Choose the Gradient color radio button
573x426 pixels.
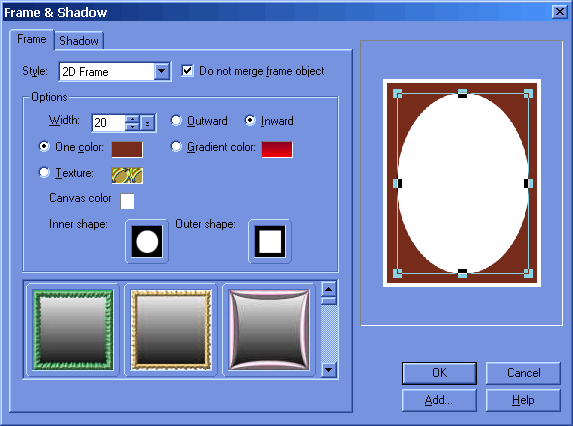click(x=176, y=147)
